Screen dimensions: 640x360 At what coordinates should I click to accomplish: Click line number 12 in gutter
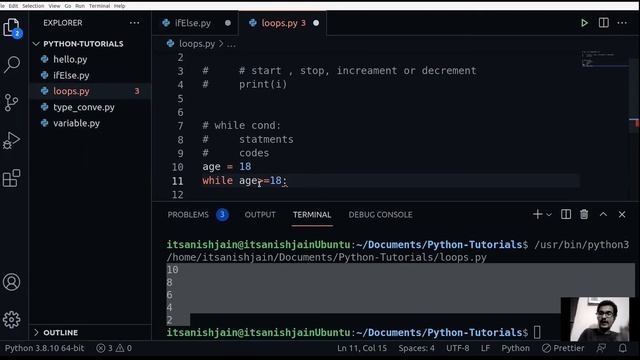pyautogui.click(x=177, y=194)
